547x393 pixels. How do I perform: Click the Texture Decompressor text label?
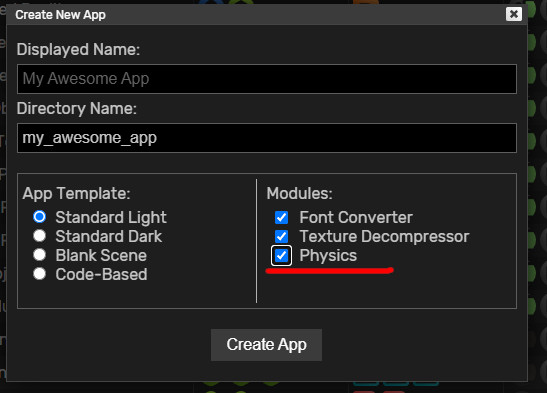[384, 236]
